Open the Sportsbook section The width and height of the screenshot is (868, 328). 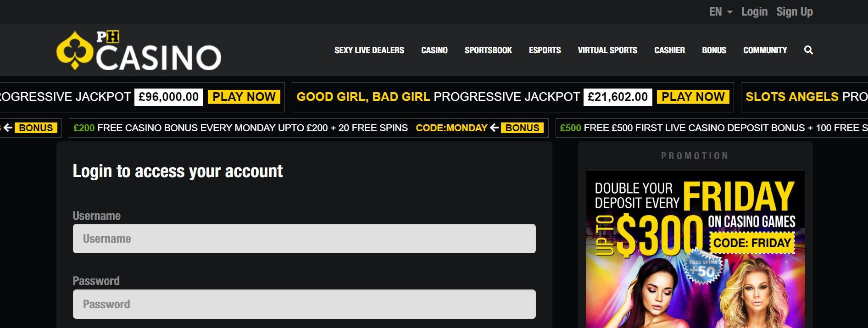pos(488,50)
